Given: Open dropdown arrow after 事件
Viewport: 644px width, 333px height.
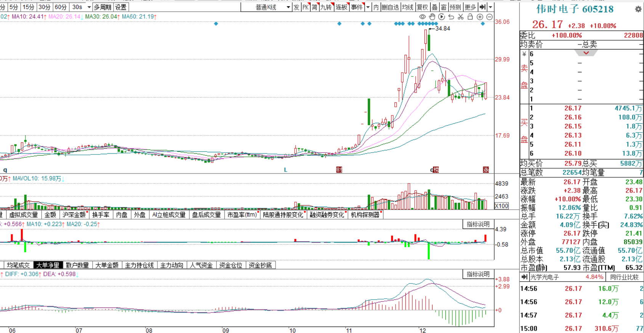Looking at the screenshot, I should point(368,7).
